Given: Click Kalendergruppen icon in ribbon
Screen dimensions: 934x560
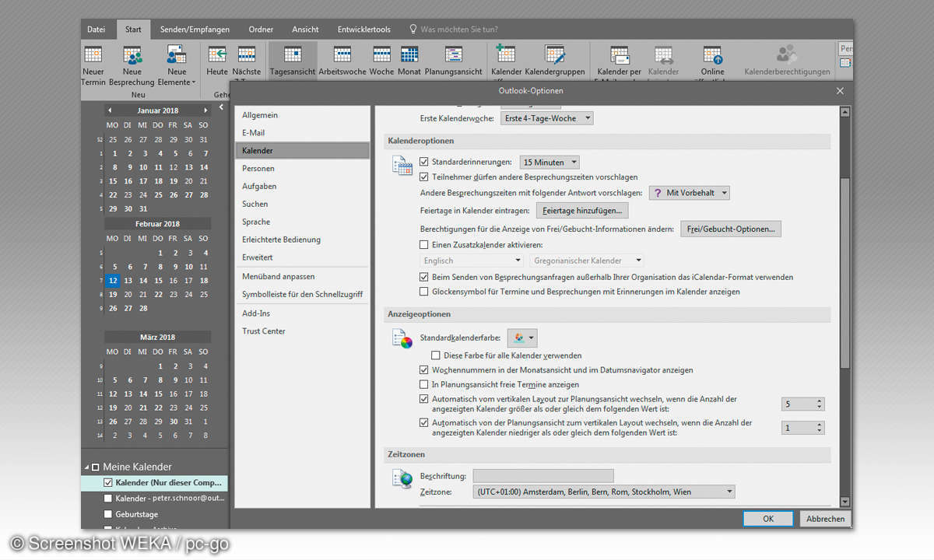Looking at the screenshot, I should click(555, 54).
